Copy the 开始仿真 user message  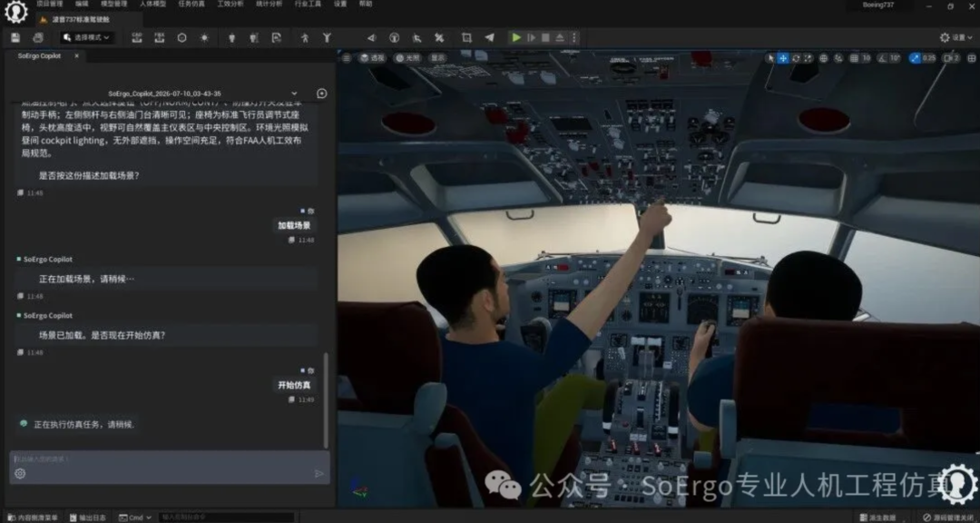292,400
